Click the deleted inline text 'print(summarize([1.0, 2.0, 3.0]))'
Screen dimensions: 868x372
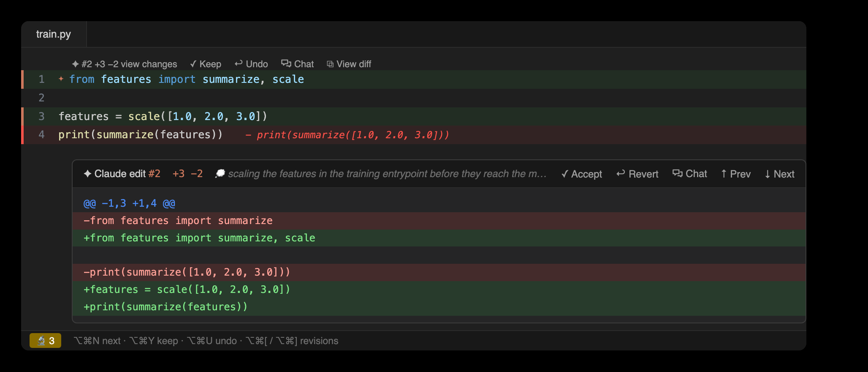coord(353,135)
